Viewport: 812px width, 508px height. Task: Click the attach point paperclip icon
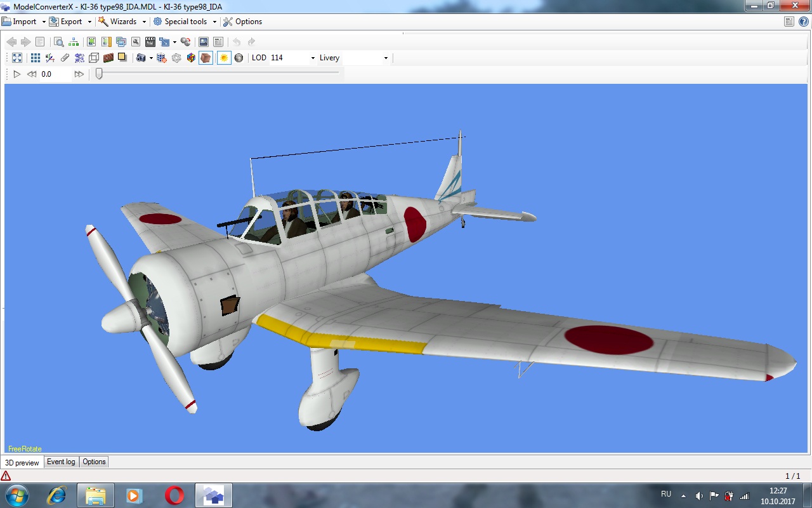pyautogui.click(x=65, y=58)
